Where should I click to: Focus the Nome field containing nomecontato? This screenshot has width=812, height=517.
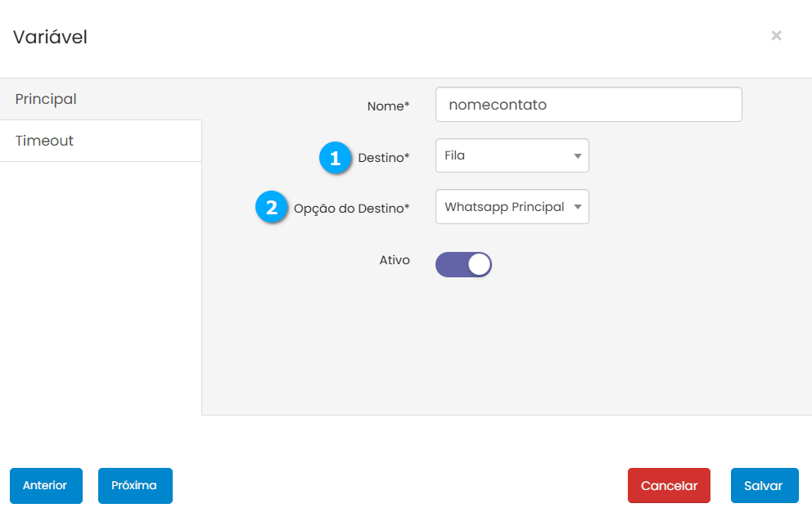point(589,105)
